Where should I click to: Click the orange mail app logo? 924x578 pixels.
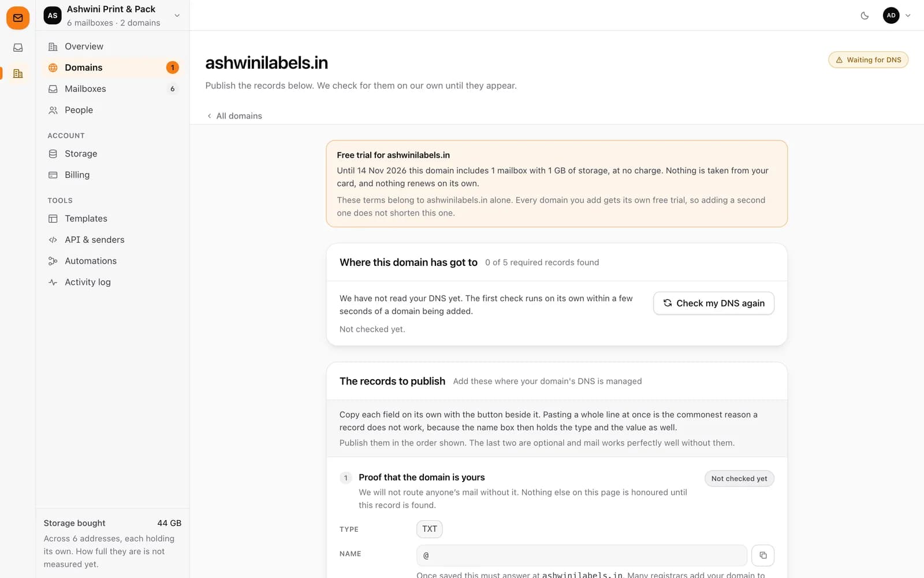coord(18,18)
